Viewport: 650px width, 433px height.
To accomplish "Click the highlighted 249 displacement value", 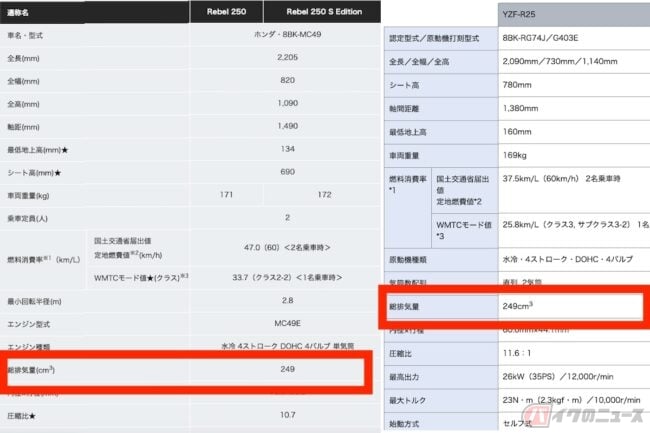I will (x=287, y=367).
